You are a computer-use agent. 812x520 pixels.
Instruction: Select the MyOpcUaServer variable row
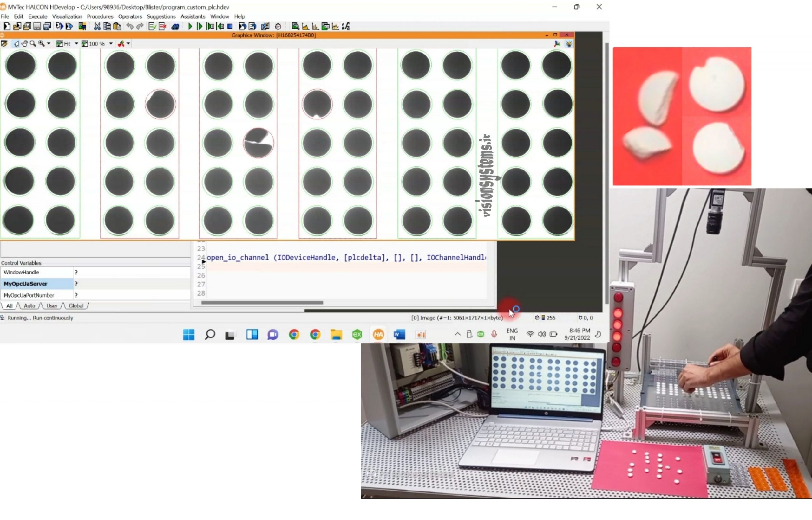coord(95,284)
